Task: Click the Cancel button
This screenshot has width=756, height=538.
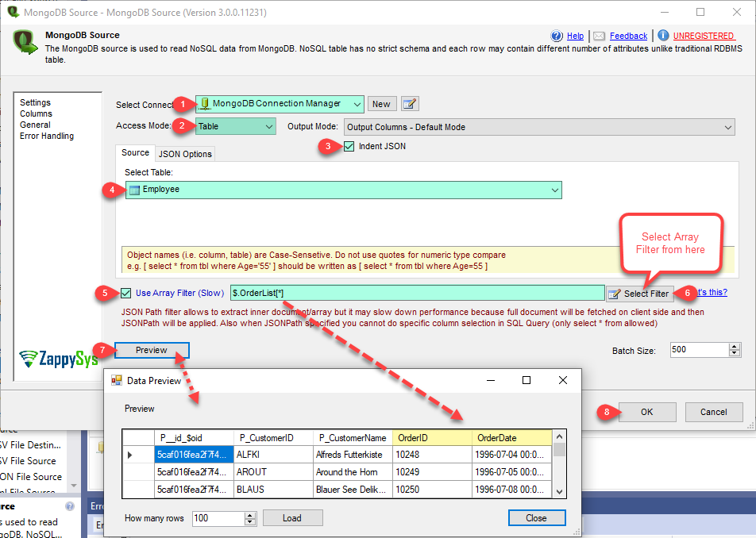Action: (714, 412)
